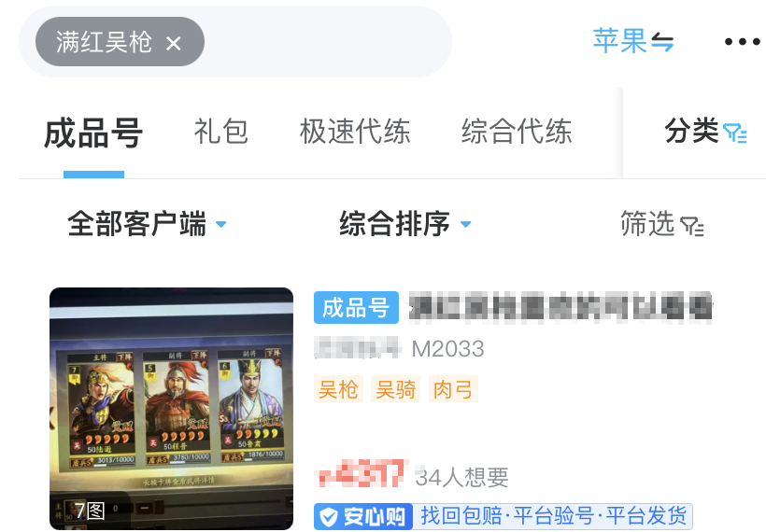Remove the 满红吴枪 search tag
Screen dimensions: 766x532
(174, 44)
